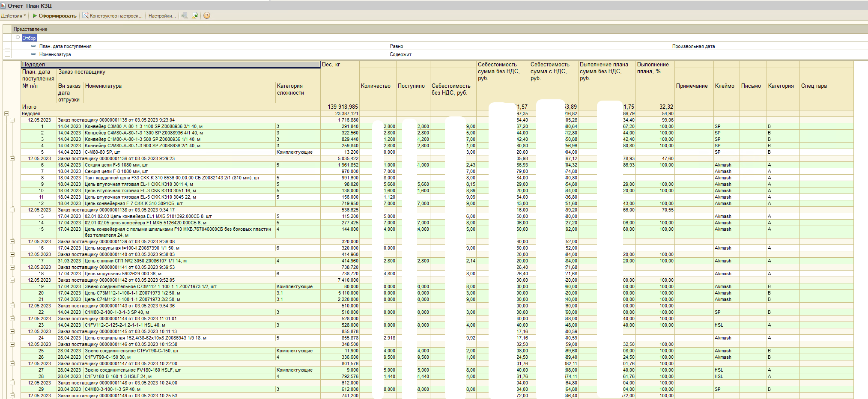Viewport: 868px width, 399px height.
Task: Collapse order group 00000001140
Action: [12, 254]
